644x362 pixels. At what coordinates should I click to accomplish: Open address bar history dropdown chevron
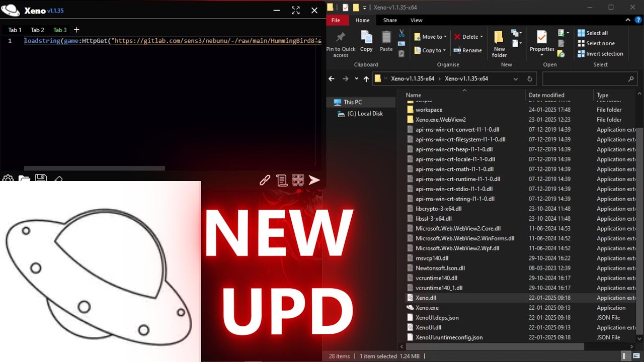point(516,79)
